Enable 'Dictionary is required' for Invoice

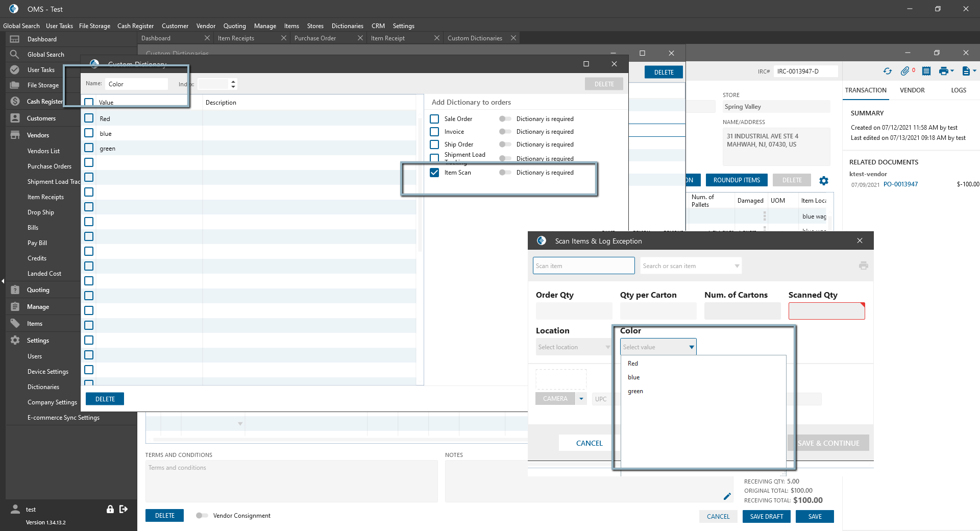point(505,132)
